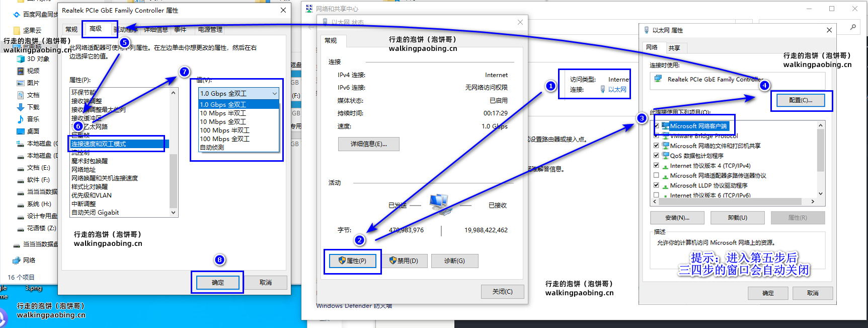Toggle the QoS 数据包计划程序 checkbox
The height and width of the screenshot is (328, 868).
pos(656,156)
